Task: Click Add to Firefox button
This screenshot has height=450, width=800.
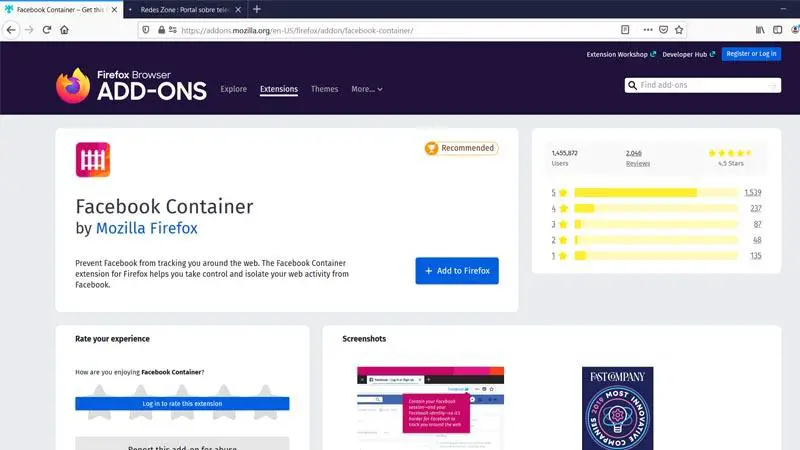Action: coord(457,271)
